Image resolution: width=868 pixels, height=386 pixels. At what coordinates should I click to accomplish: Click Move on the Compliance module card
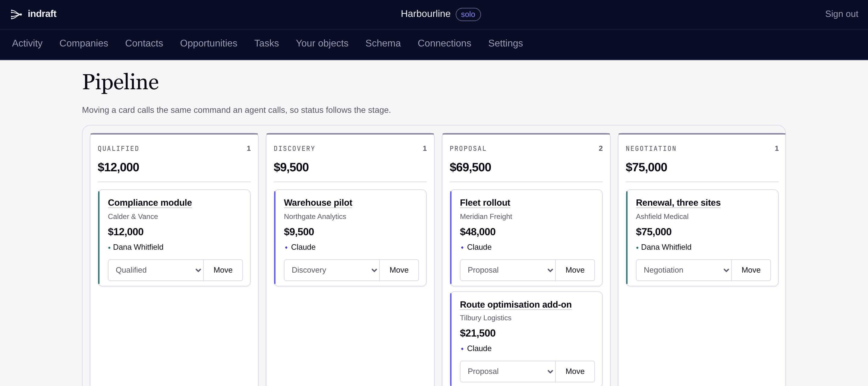pos(223,270)
